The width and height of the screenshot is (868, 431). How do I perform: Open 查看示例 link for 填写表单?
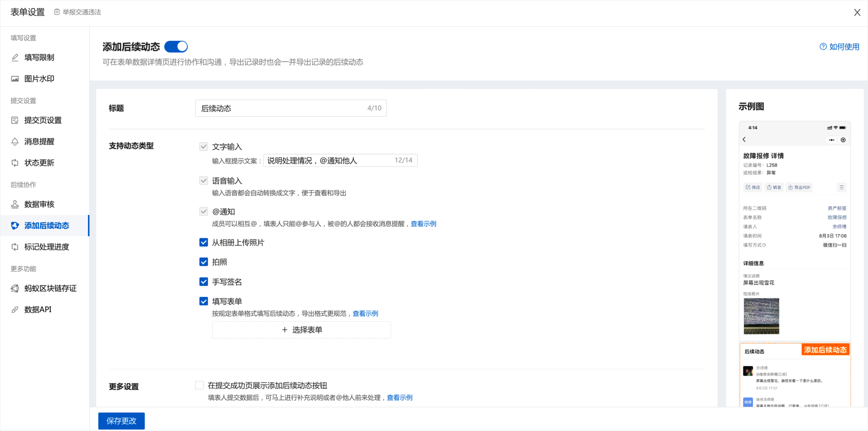[366, 314]
